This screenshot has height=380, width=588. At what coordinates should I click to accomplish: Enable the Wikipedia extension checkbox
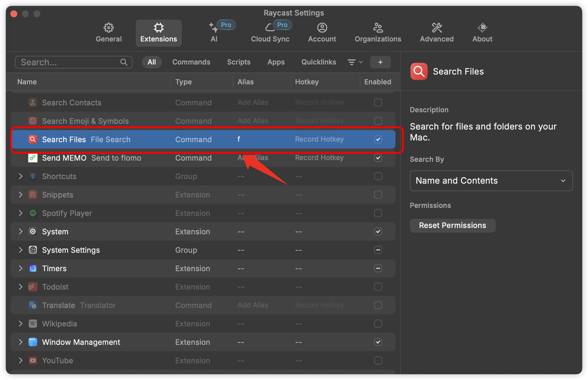[378, 324]
